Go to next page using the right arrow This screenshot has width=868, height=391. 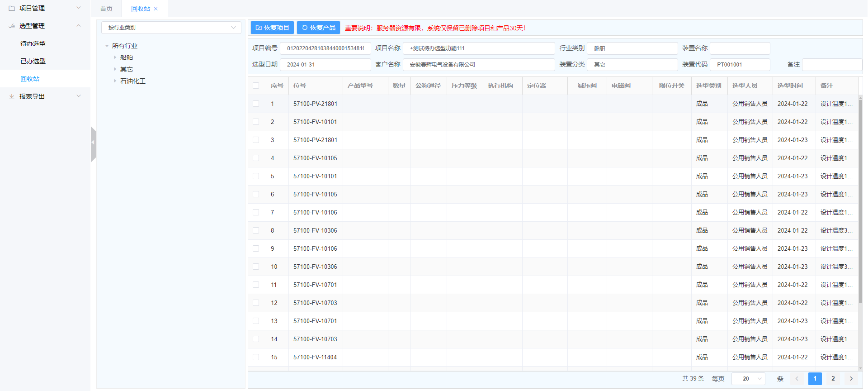(x=851, y=379)
